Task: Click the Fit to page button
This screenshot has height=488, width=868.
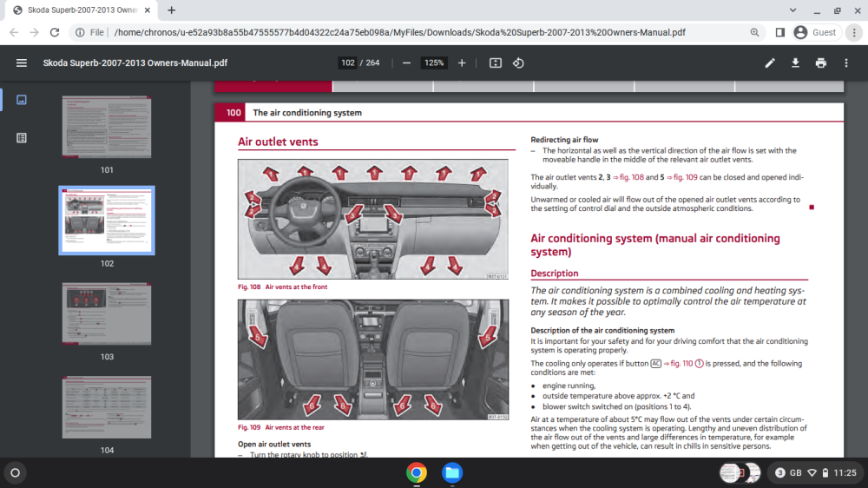Action: point(496,63)
